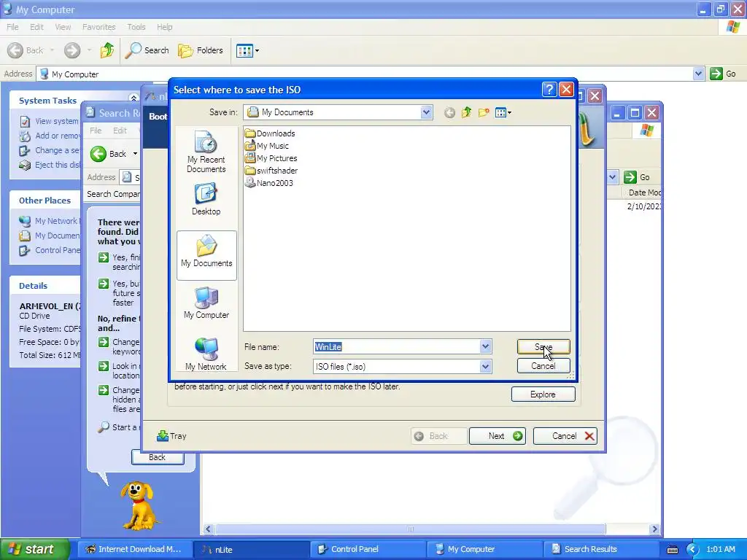Screen dimensions: 747x560
Task: Click the nLite Tray button
Action: (171, 436)
